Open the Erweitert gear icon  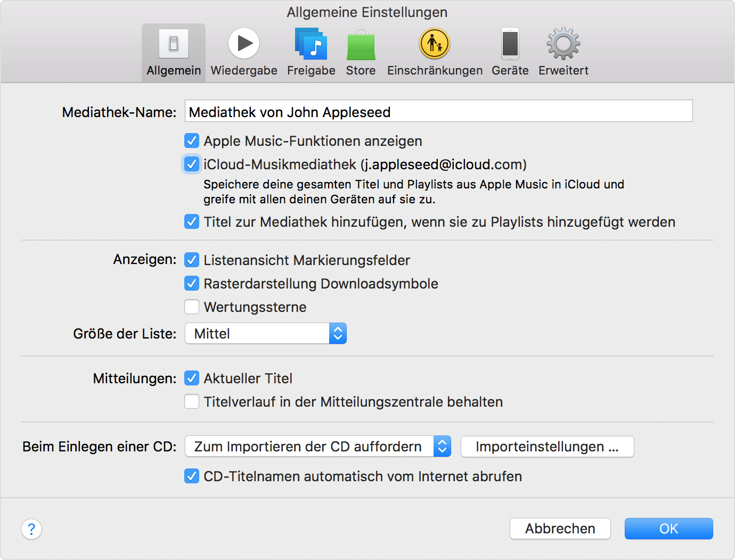pos(563,44)
